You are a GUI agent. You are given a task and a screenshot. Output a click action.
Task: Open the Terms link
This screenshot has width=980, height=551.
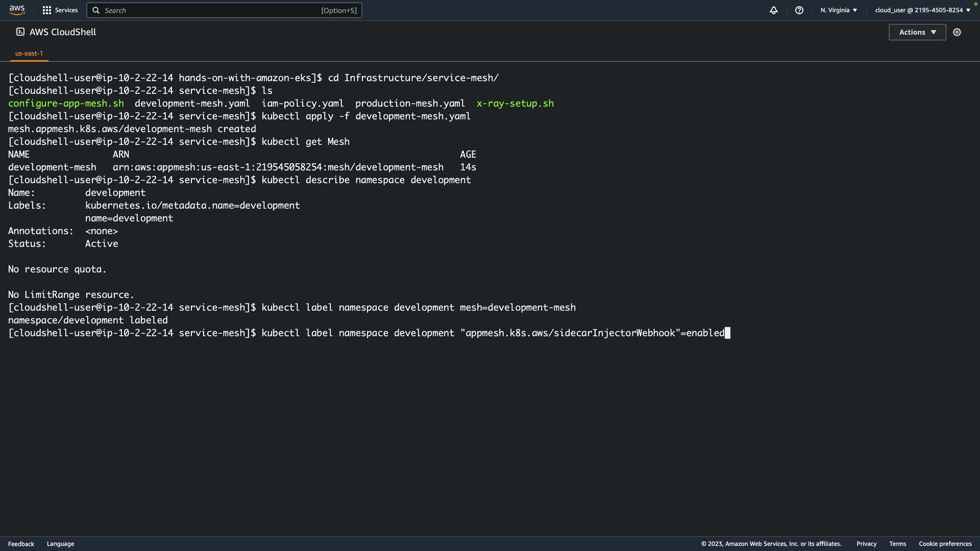point(897,544)
